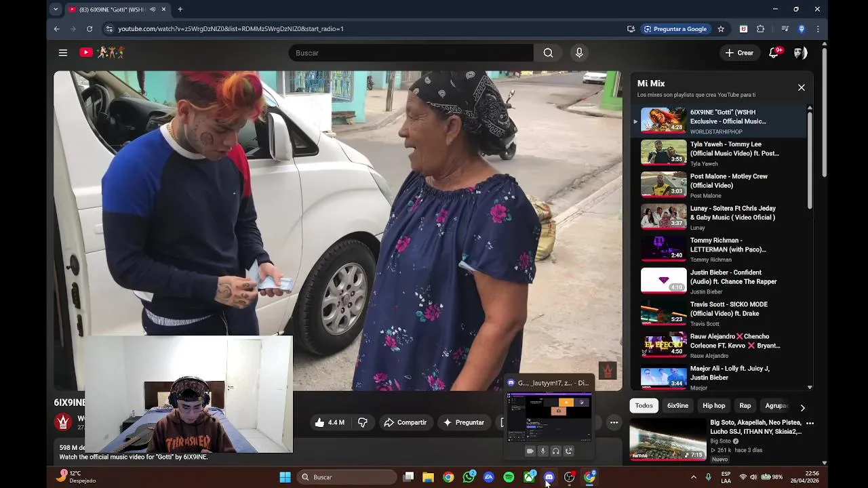
Task: Open the McAfee extension icon
Action: pyautogui.click(x=743, y=29)
